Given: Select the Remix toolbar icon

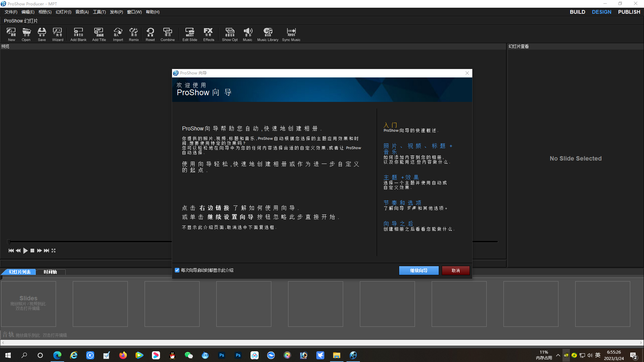Looking at the screenshot, I should pyautogui.click(x=134, y=35).
